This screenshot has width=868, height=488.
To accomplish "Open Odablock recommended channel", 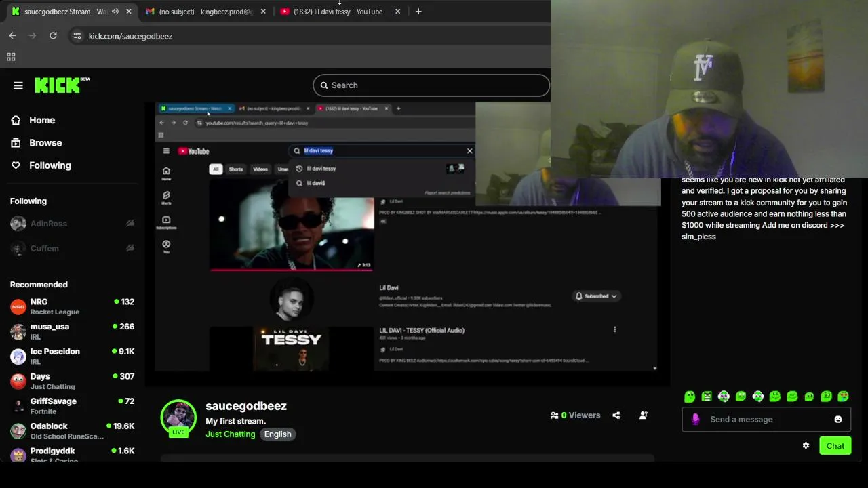I will 72,431.
